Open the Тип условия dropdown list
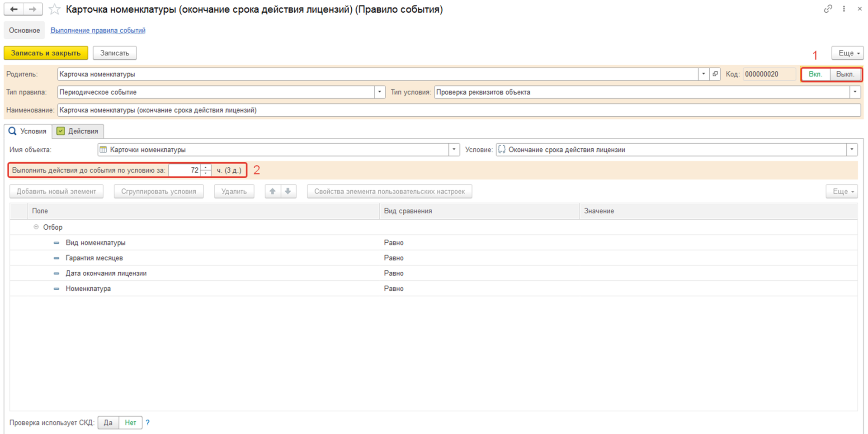Viewport: 868px width, 434px height. (x=854, y=92)
